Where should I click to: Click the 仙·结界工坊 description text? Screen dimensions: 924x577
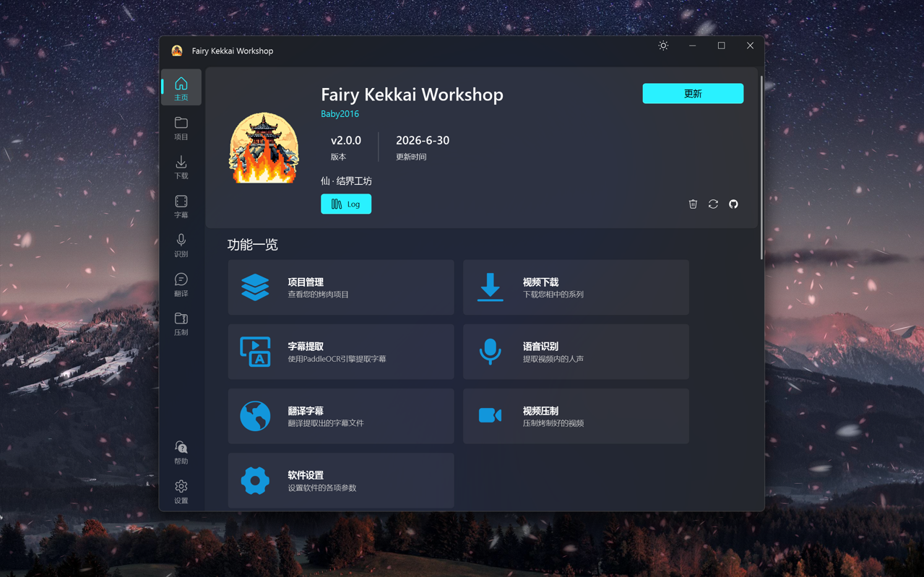346,181
